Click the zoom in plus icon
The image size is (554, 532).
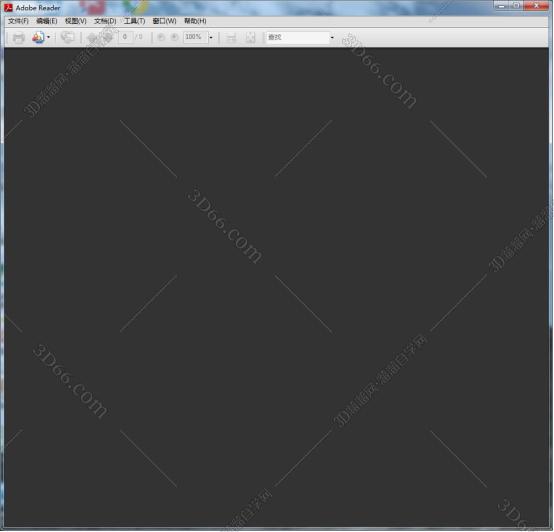(x=174, y=37)
